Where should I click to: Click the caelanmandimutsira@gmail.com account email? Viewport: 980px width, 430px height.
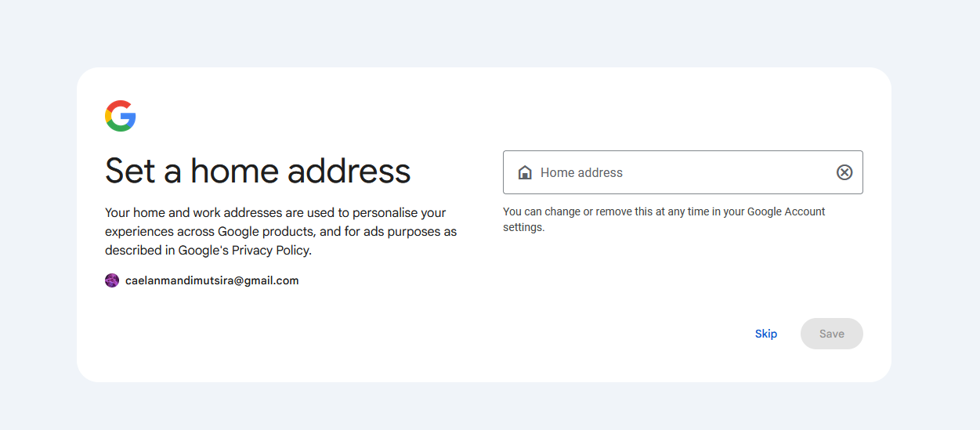click(x=212, y=280)
